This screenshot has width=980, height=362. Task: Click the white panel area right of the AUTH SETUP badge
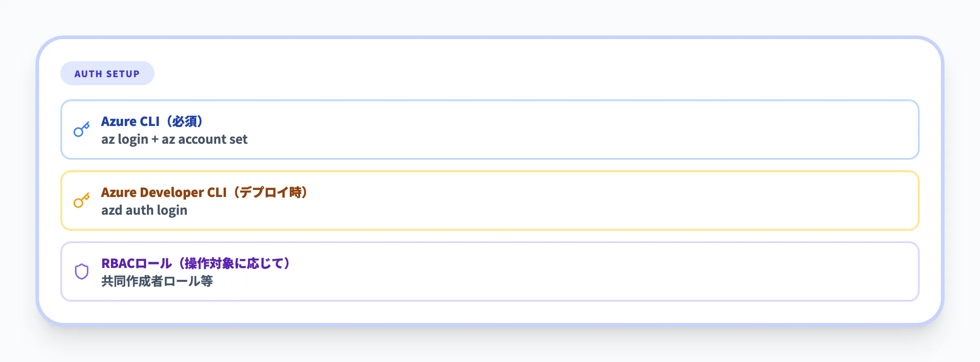pos(533,74)
